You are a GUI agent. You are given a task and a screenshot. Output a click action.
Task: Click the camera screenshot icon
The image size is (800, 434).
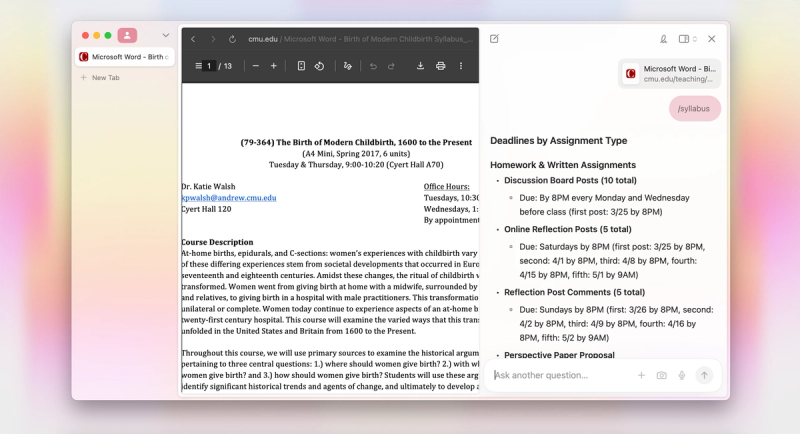pos(661,375)
